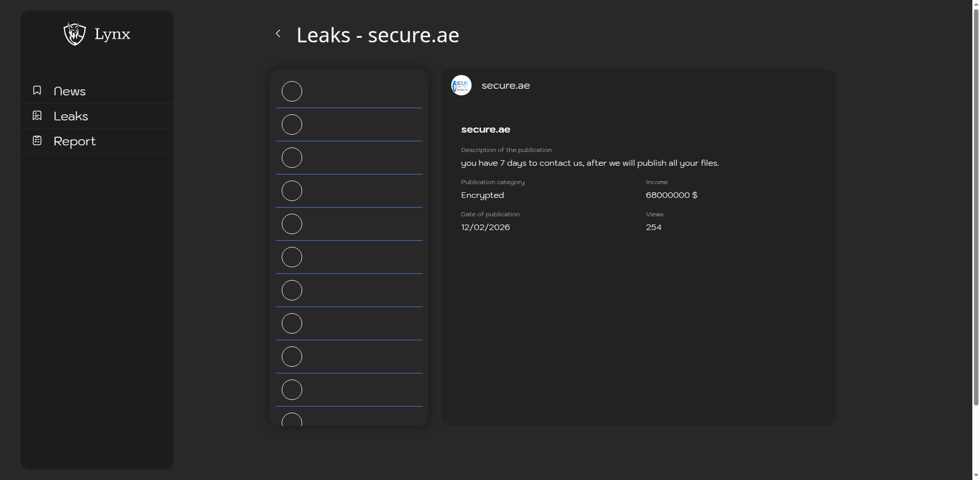980x480 pixels.
Task: Select the third circle in the list panel
Action: pyautogui.click(x=292, y=158)
